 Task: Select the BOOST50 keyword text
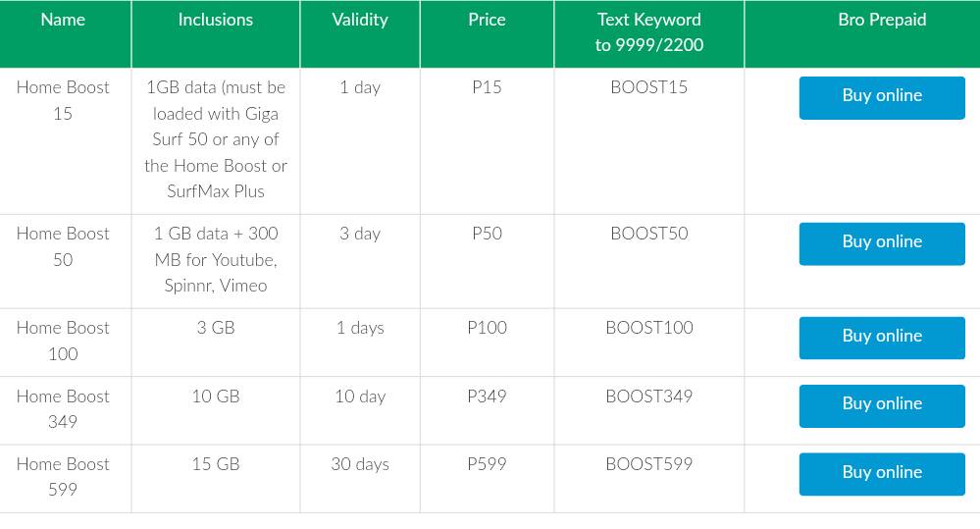pyautogui.click(x=648, y=234)
